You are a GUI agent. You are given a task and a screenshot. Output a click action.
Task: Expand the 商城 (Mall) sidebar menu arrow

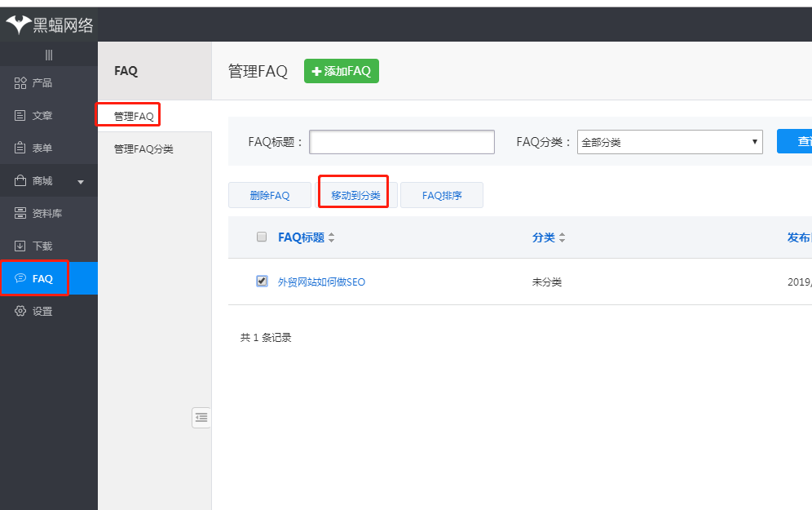pyautogui.click(x=81, y=182)
